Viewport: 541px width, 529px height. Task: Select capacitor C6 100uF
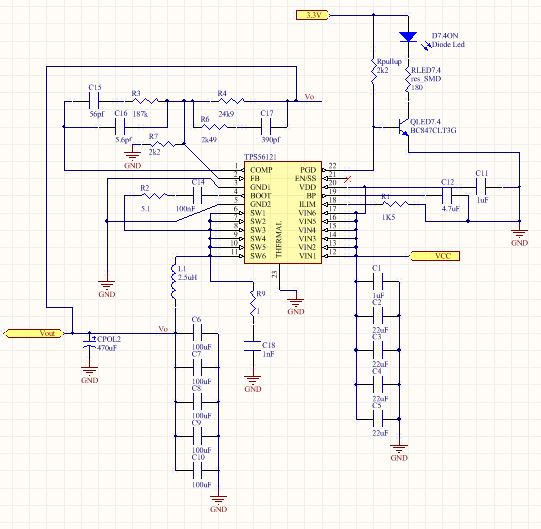(197, 333)
